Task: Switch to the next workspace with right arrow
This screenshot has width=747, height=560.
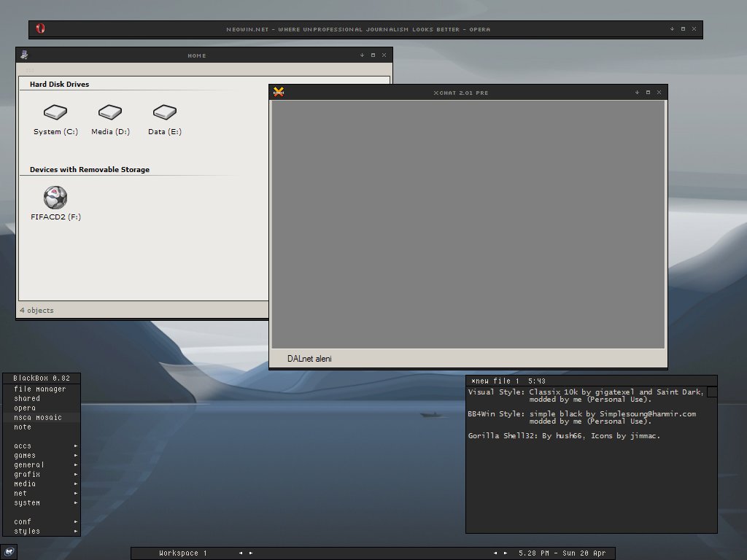Action: click(x=251, y=553)
